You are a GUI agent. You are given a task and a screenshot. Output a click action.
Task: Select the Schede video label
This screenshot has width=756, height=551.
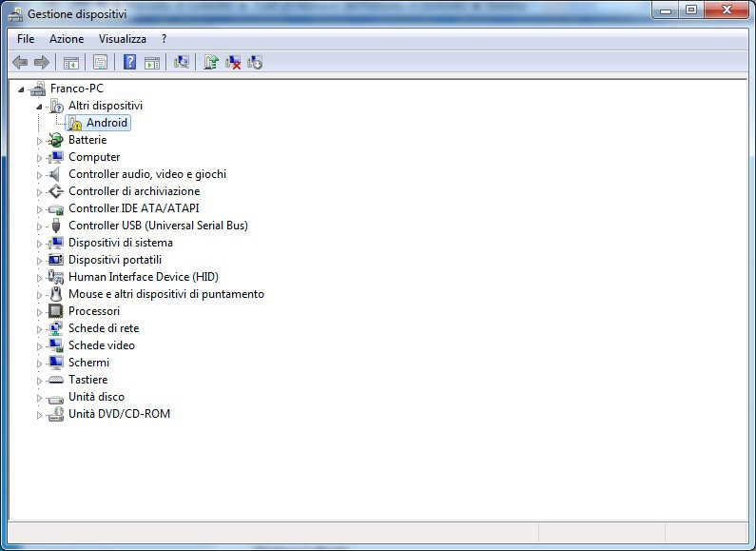pos(102,345)
